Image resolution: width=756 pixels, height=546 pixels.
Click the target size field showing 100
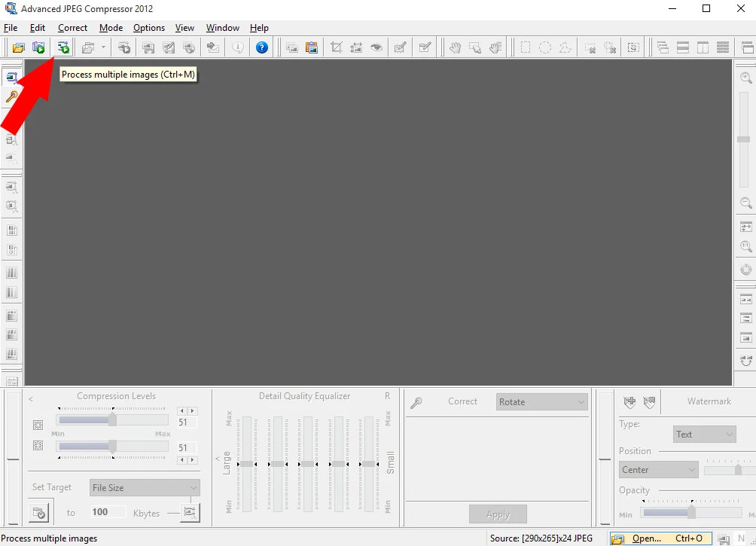click(x=108, y=512)
